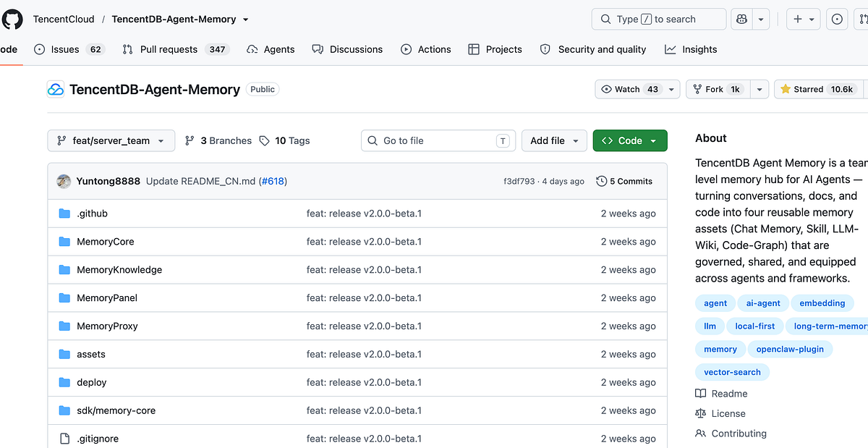This screenshot has height=448, width=868.
Task: Open the Security and quality tab
Action: pyautogui.click(x=593, y=49)
